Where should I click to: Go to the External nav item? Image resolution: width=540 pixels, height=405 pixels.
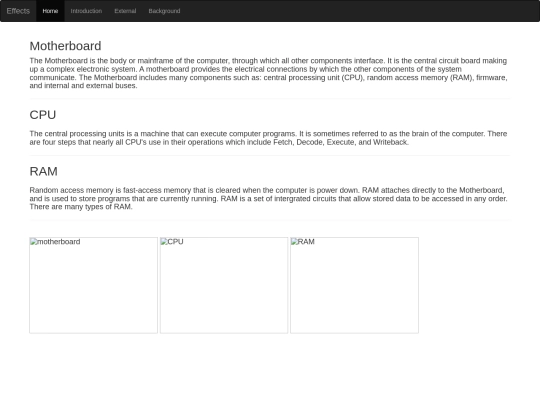(x=125, y=11)
